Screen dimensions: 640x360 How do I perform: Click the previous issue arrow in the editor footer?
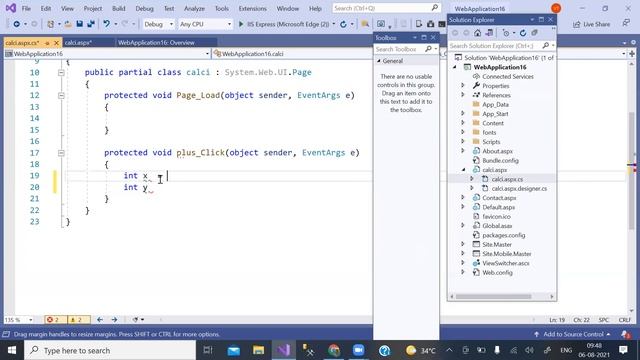click(100, 320)
